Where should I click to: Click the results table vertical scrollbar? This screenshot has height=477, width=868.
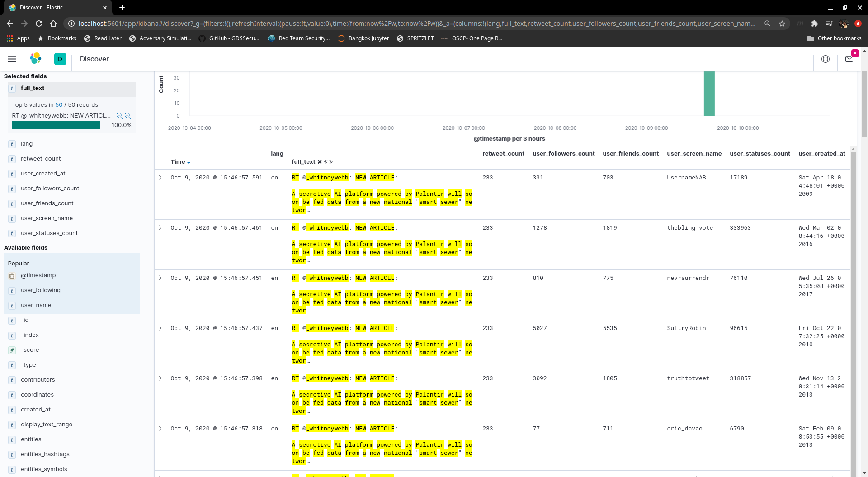853,312
